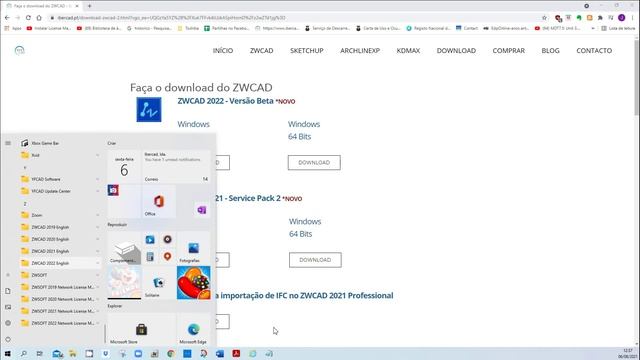640x360 pixels.
Task: Open the Windows Start button
Action: (7, 353)
